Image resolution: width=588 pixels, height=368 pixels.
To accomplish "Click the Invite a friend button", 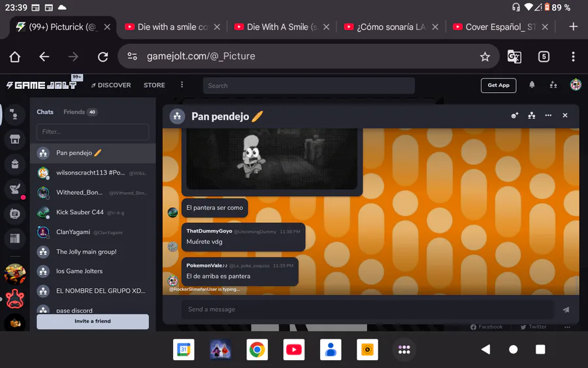I will 93,322.
